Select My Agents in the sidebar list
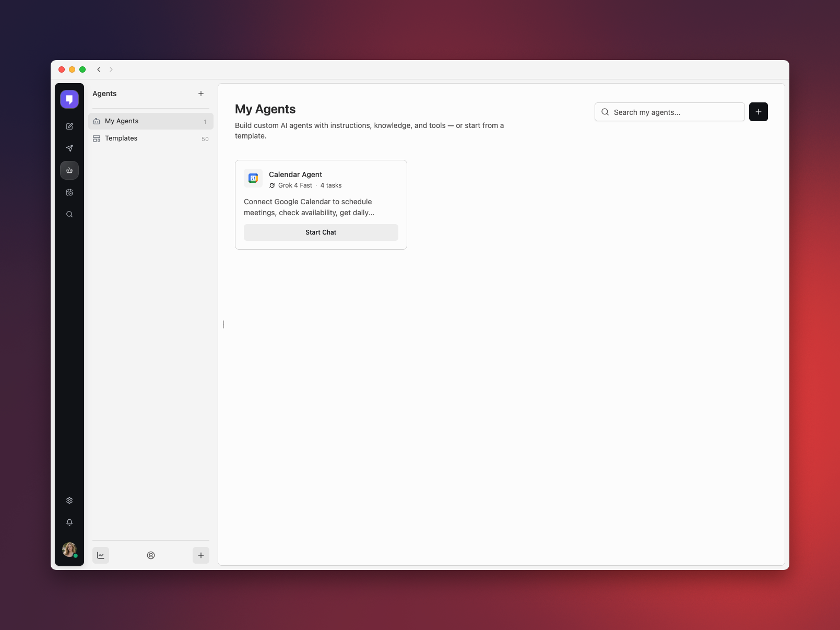This screenshot has width=840, height=630. [151, 121]
